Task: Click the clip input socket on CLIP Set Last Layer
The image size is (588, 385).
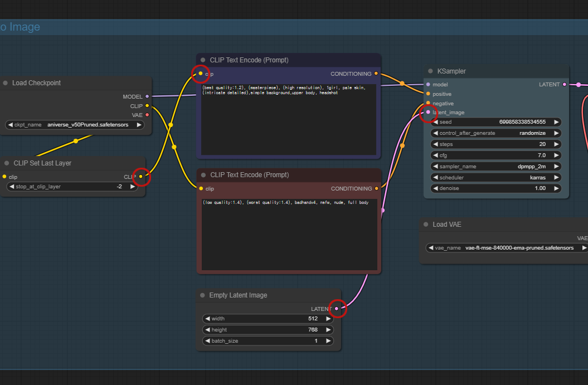Action: (4, 177)
